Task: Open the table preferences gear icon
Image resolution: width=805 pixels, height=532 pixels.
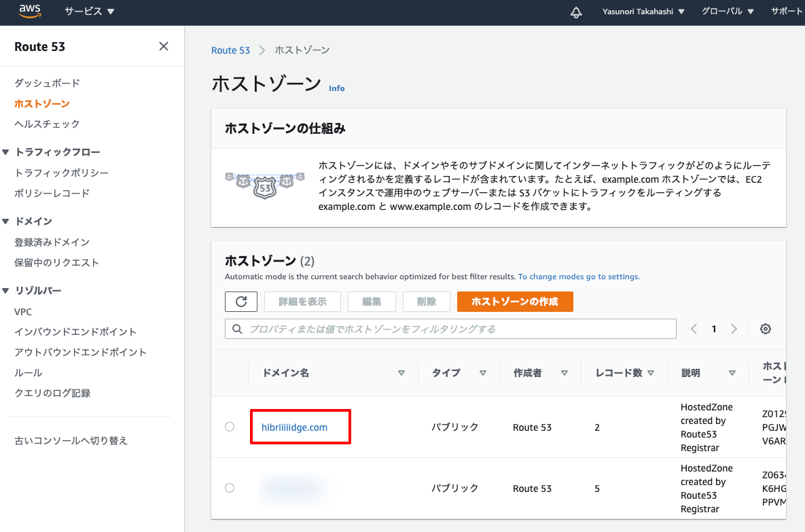Action: click(x=766, y=328)
